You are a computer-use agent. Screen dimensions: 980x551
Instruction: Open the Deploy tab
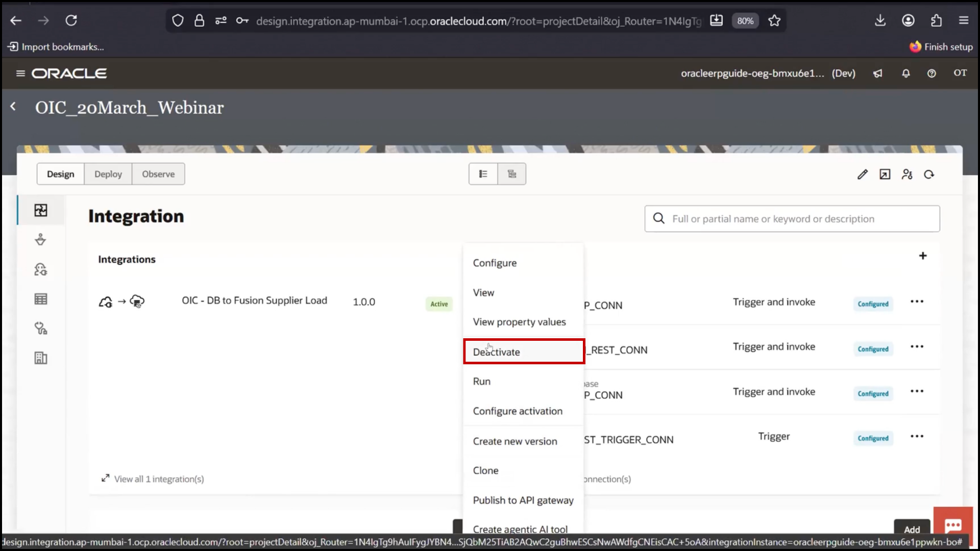coord(108,174)
